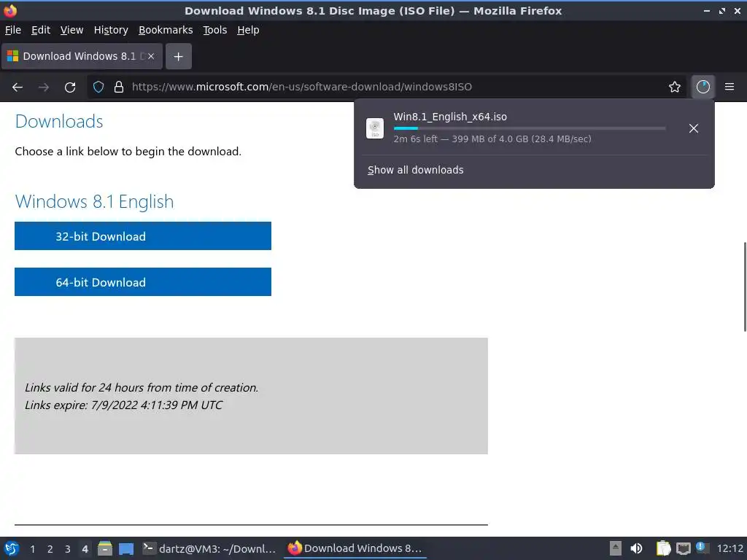Screen dimensions: 747x560
Task: Open a new tab with plus button
Action: tap(178, 56)
